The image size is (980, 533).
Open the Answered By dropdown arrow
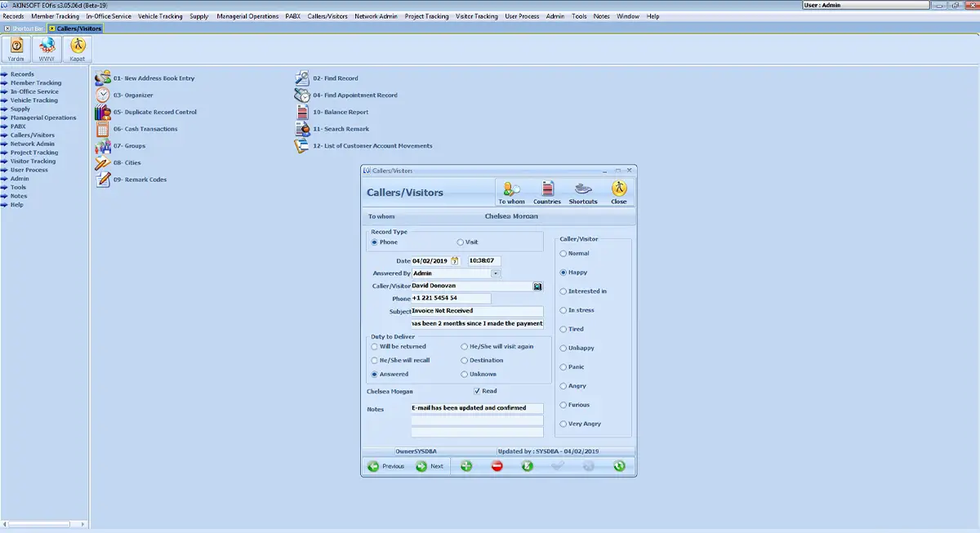pyautogui.click(x=495, y=273)
